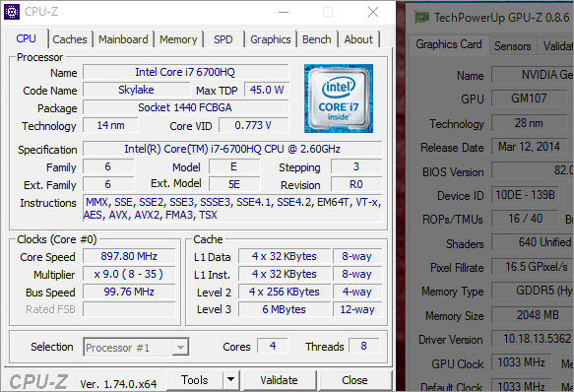574x392 pixels.
Task: Click the Ext. Model value 5E
Action: coord(234,184)
